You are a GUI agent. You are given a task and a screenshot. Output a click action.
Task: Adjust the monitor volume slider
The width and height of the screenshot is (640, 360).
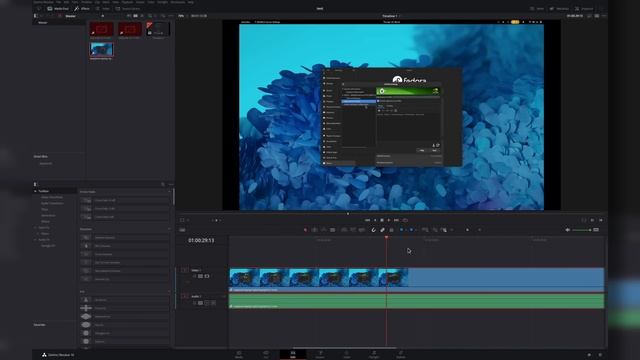pyautogui.click(x=582, y=230)
